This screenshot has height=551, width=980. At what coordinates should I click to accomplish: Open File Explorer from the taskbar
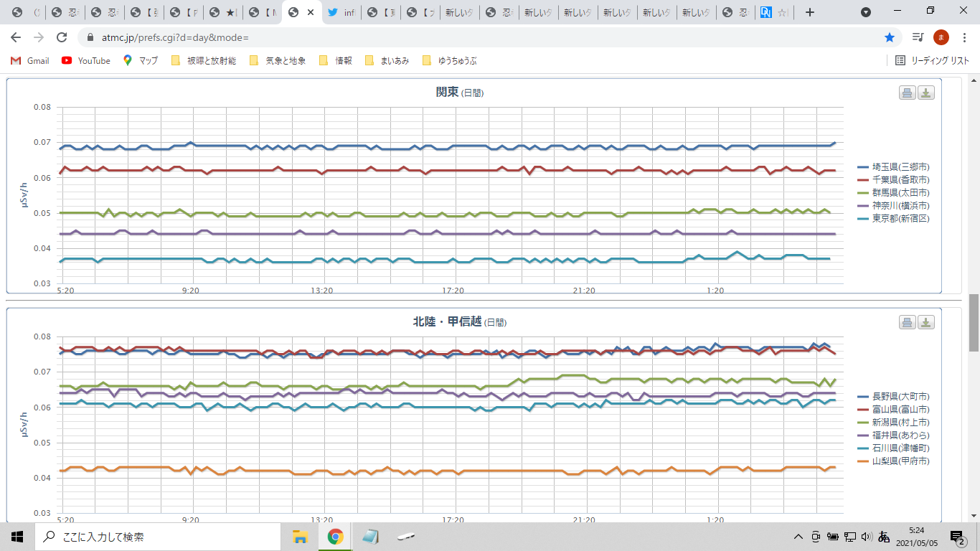[300, 537]
